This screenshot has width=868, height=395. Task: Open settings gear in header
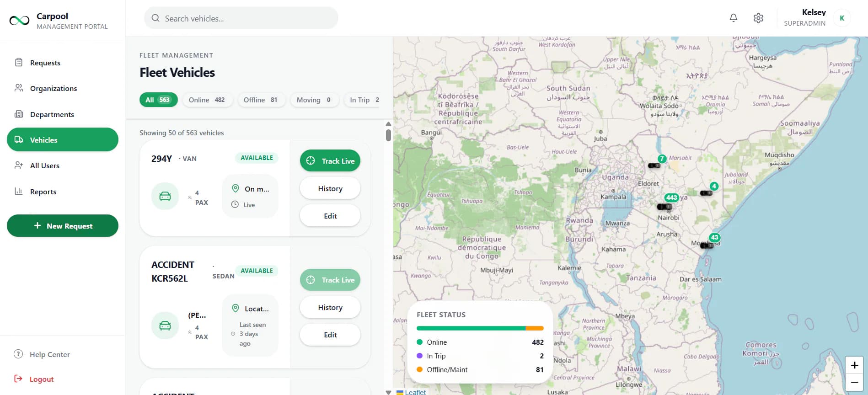point(758,18)
